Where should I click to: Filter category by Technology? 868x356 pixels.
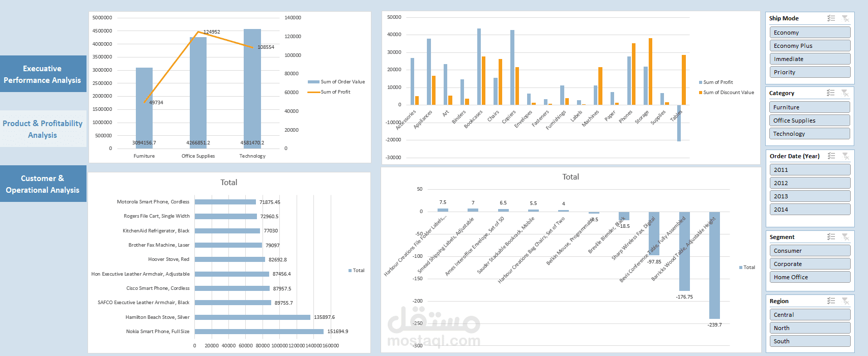[810, 134]
